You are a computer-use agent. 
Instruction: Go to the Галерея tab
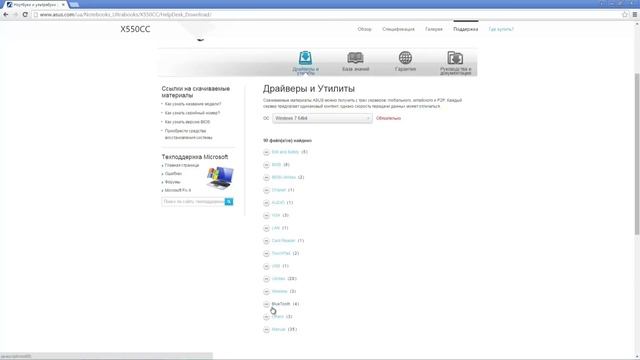(x=433, y=29)
